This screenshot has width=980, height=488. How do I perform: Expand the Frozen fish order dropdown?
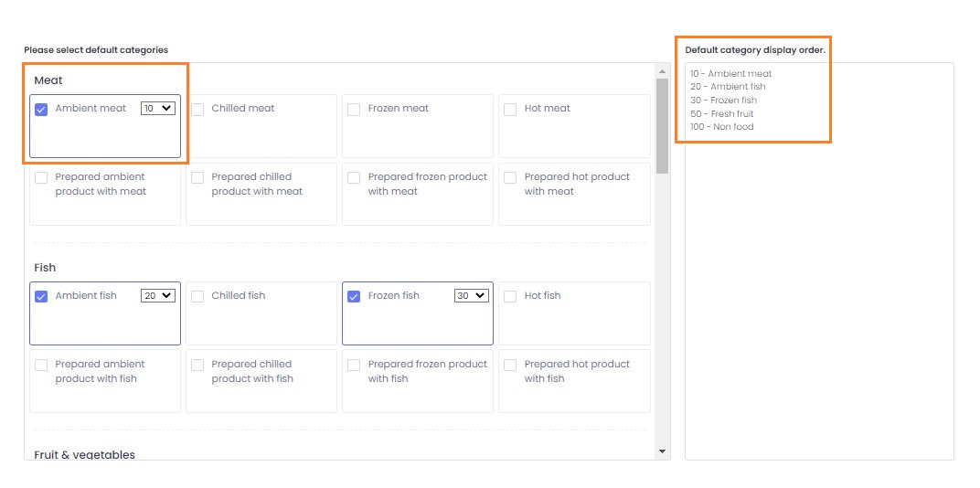click(x=471, y=296)
